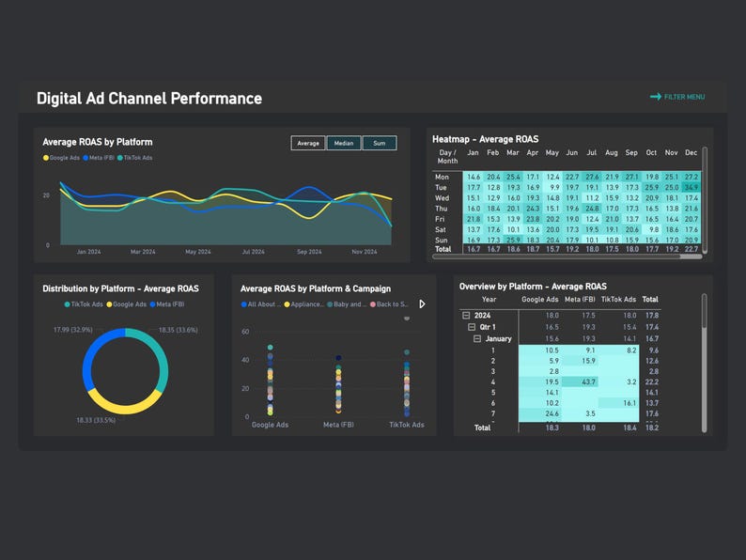Click TikTok Ads legend in donut chart

click(x=84, y=304)
